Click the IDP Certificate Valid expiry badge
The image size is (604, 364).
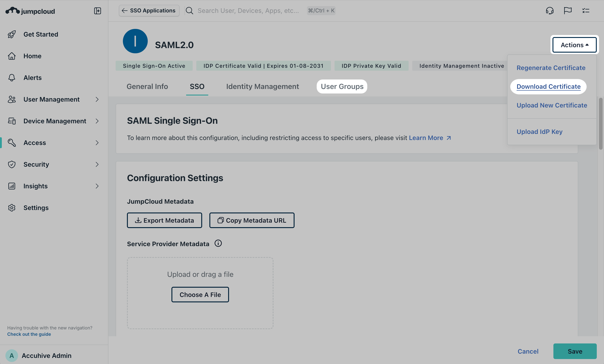point(264,66)
